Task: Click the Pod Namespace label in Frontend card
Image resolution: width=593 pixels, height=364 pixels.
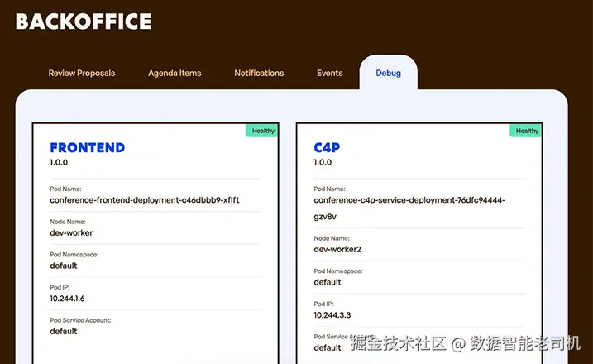Action: click(74, 255)
